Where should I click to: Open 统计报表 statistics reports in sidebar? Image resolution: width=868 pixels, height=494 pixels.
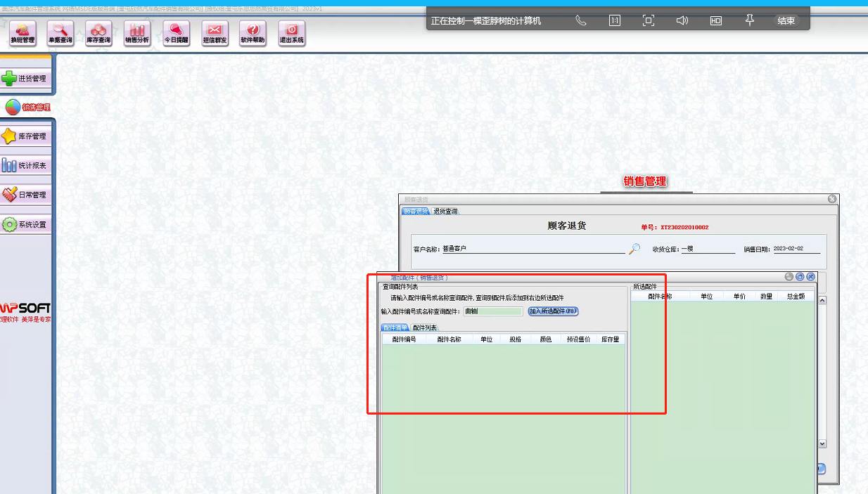(x=26, y=166)
